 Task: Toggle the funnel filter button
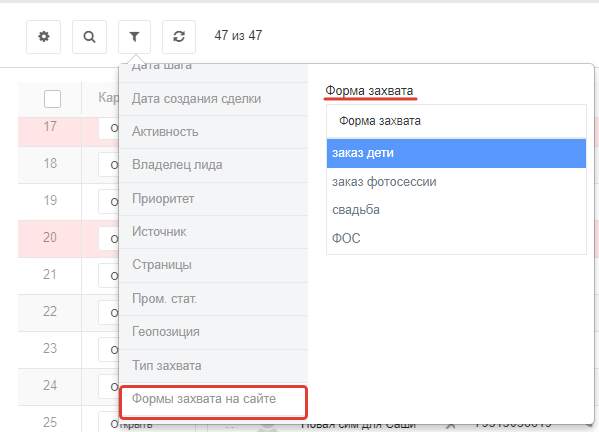coord(134,37)
